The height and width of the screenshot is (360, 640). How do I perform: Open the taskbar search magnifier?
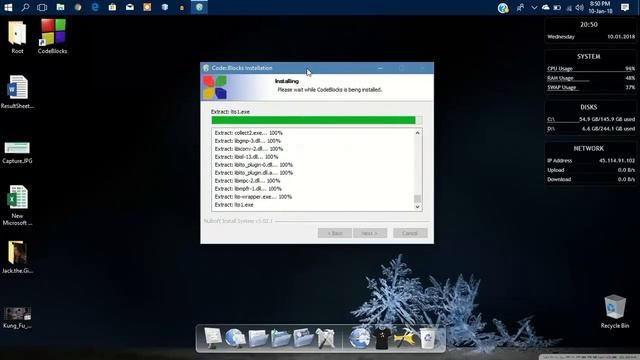[x=25, y=7]
